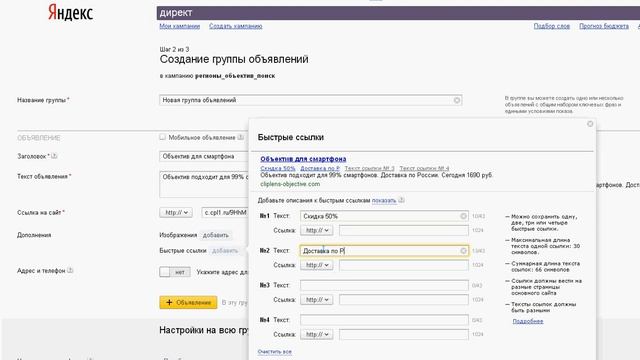Click cliplens-objective.com preview URL
This screenshot has width=640, height=360.
(x=290, y=184)
